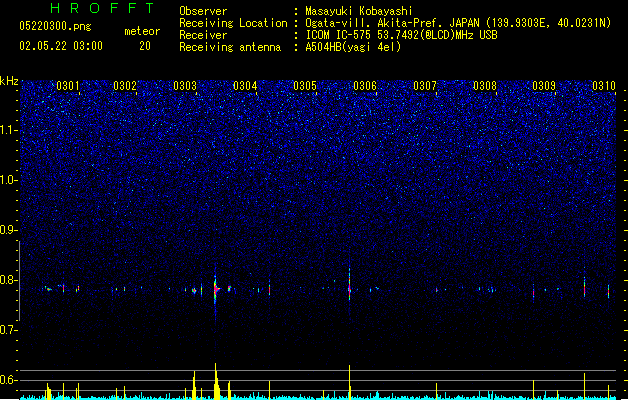
Task: Click the 0.7 frequency axis label
Action: tap(9, 330)
